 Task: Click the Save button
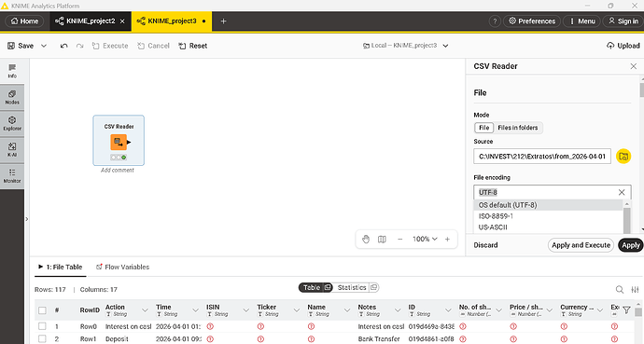[x=21, y=46]
